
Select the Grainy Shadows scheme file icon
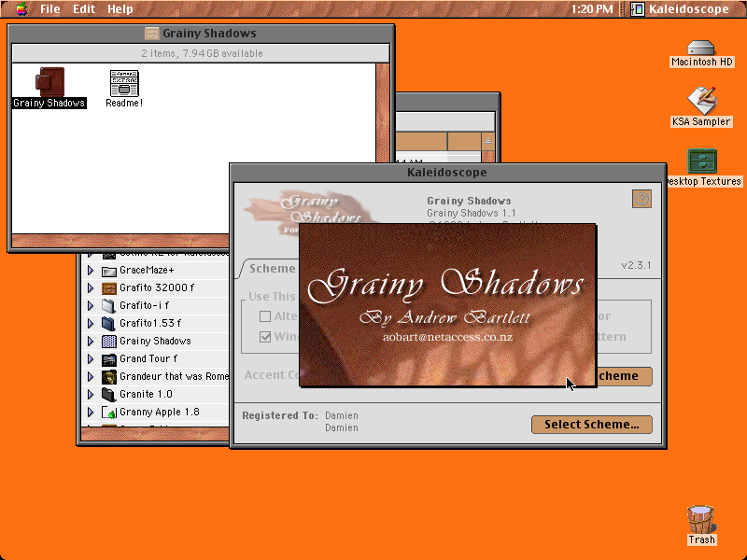pyautogui.click(x=49, y=82)
